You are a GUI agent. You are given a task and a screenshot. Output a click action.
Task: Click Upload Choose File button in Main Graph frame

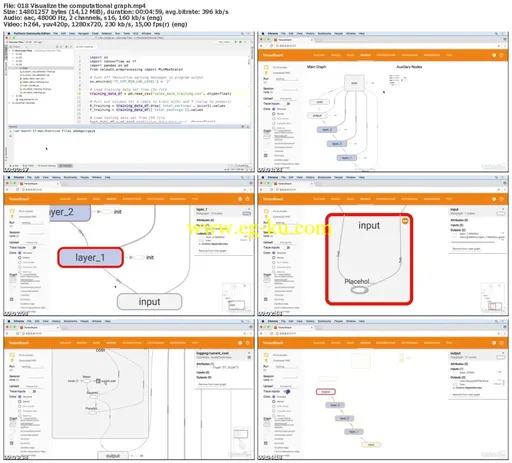click(286, 99)
